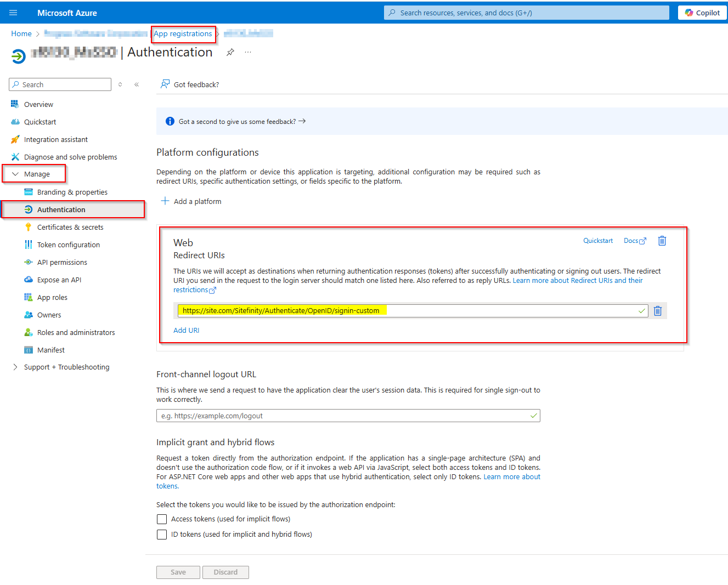Enable Access tokens checkbox
The image size is (728, 585).
[162, 519]
